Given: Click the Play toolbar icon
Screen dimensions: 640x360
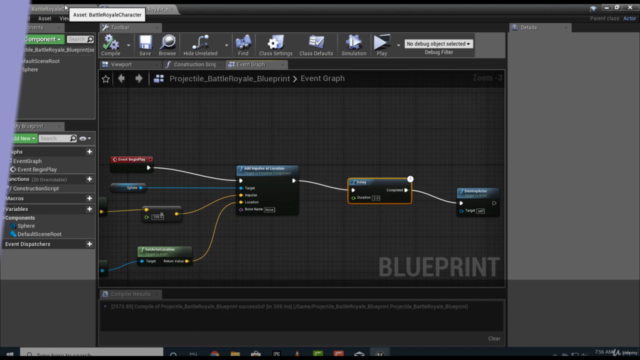Looking at the screenshot, I should click(382, 45).
